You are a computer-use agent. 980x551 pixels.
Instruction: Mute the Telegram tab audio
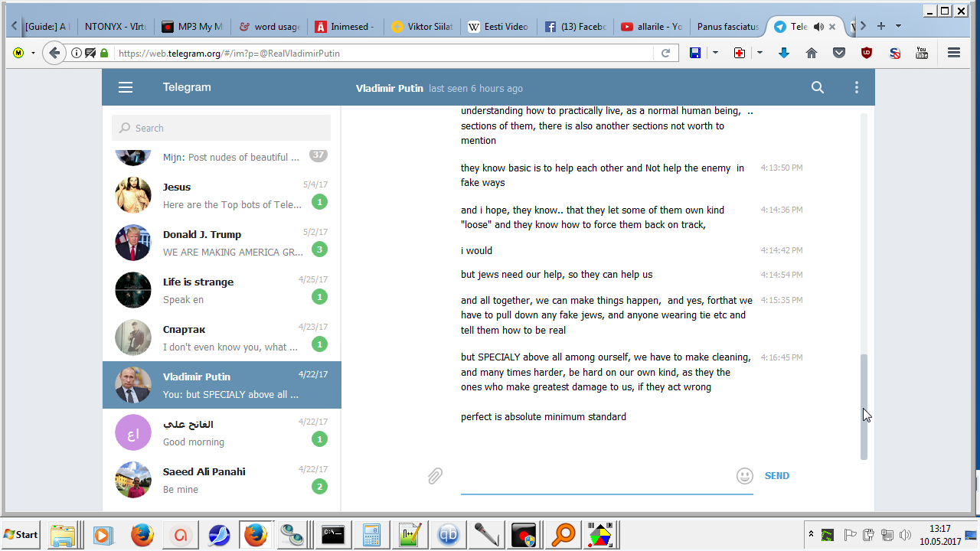pyautogui.click(x=818, y=27)
